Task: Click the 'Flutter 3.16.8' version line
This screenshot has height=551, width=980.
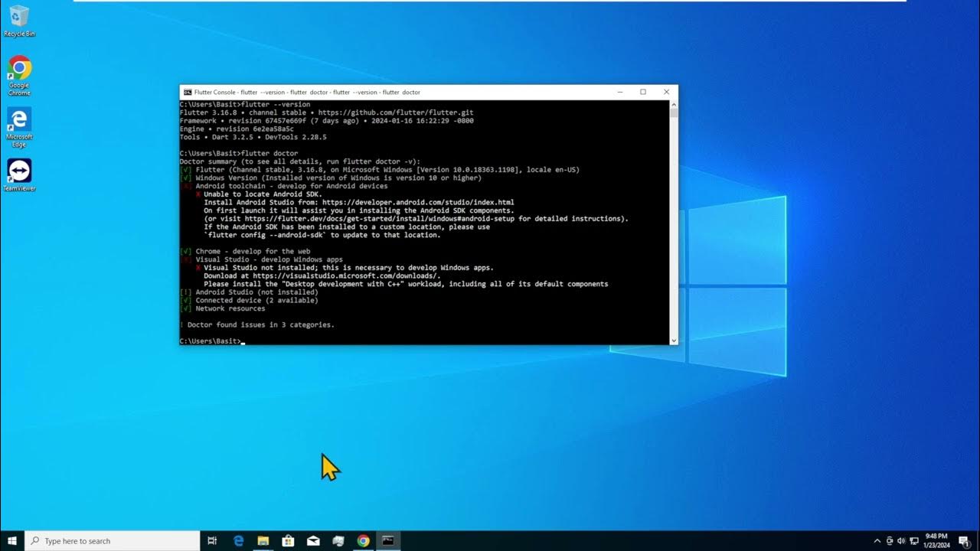Action: (326, 112)
